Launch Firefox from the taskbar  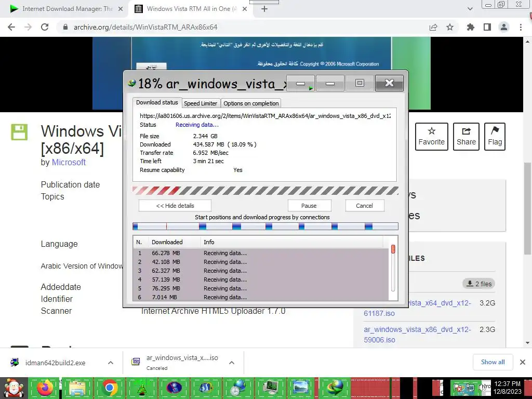click(45, 388)
